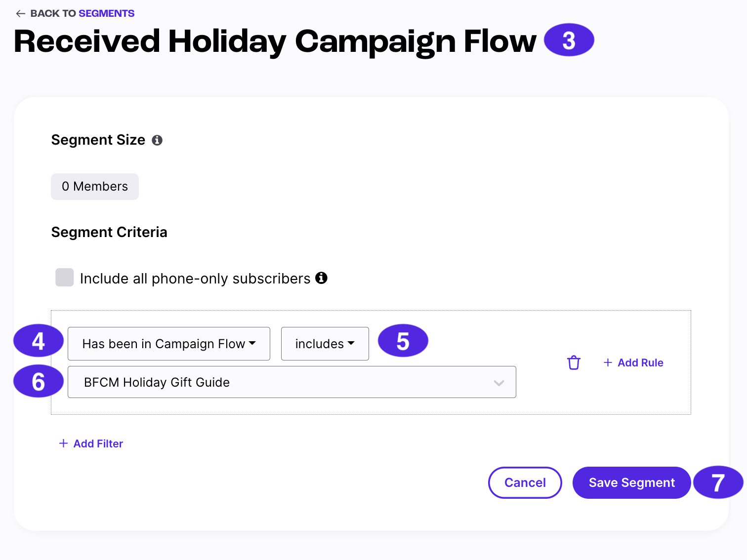Open the BFCM Holiday Gift Guide dropdown

coord(291,382)
